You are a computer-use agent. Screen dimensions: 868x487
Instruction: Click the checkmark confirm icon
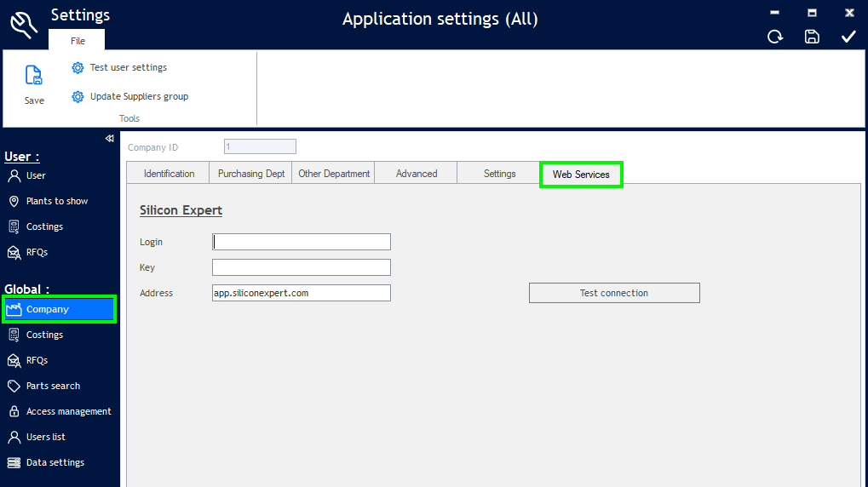click(848, 37)
